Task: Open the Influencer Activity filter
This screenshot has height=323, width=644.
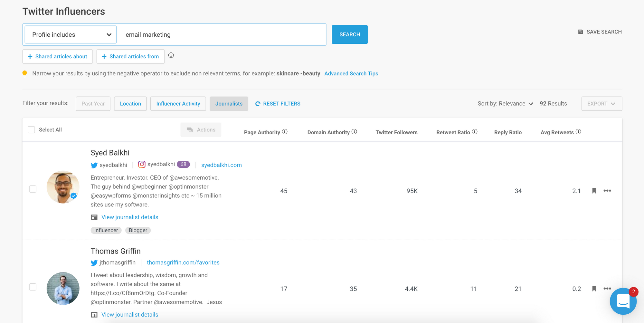Action: (x=178, y=104)
